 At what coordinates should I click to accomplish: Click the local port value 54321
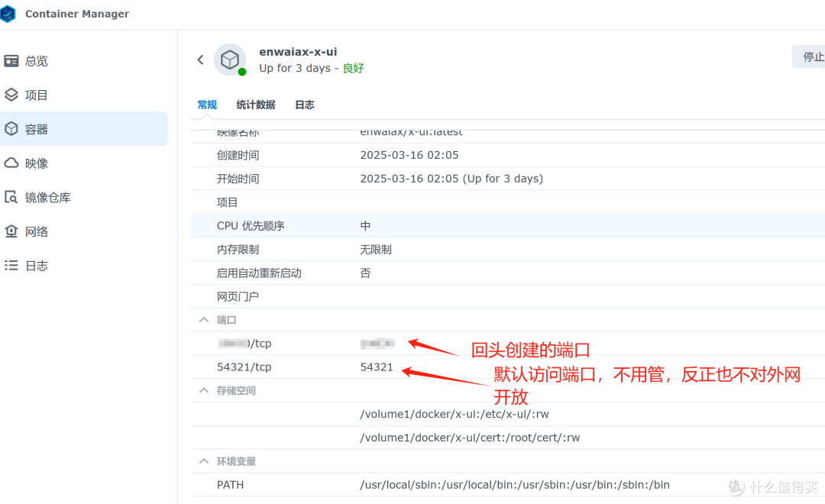[377, 367]
